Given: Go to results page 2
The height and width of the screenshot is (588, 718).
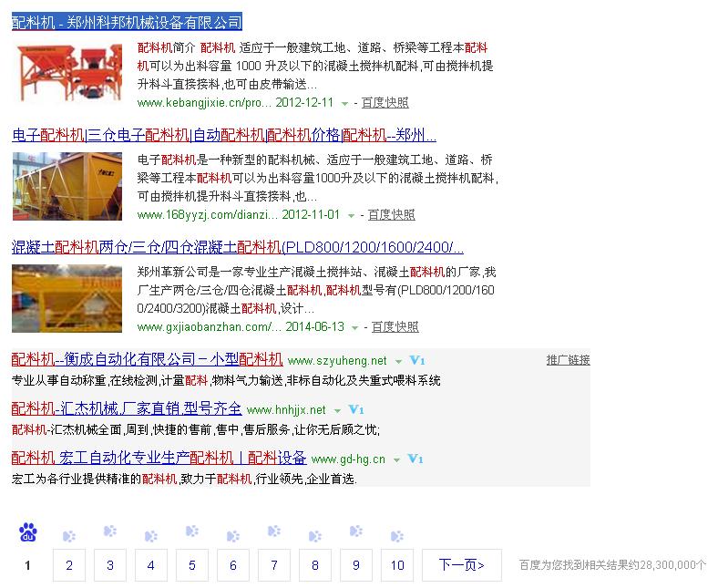Looking at the screenshot, I should (x=69, y=565).
